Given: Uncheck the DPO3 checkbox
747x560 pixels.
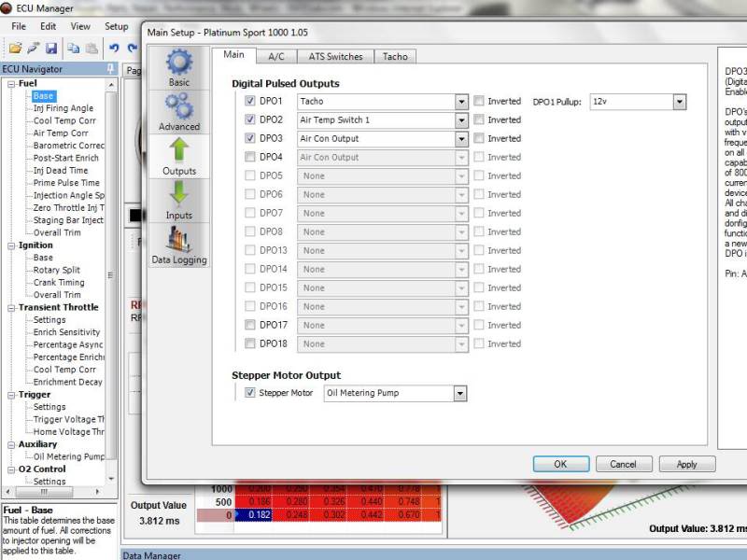Looking at the screenshot, I should tap(249, 138).
